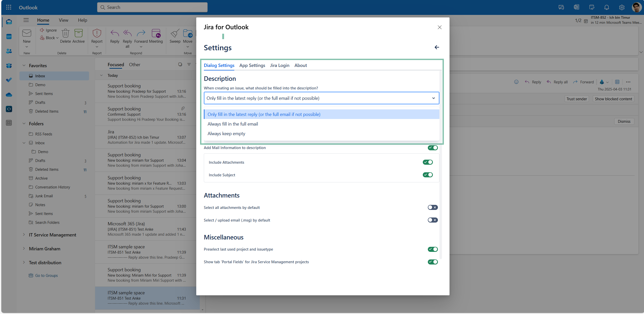The height and width of the screenshot is (314, 644).
Task: Open notifications bell in the top bar
Action: click(606, 7)
